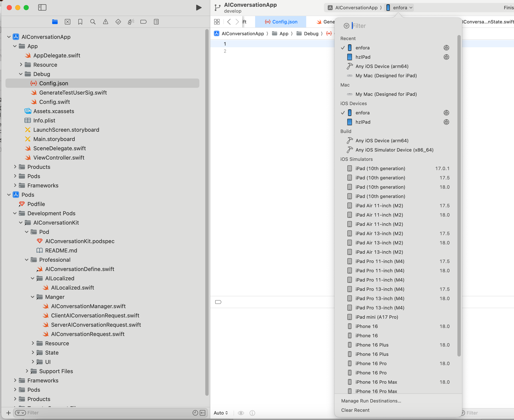
Task: Collapse the App folder
Action: [x=15, y=46]
